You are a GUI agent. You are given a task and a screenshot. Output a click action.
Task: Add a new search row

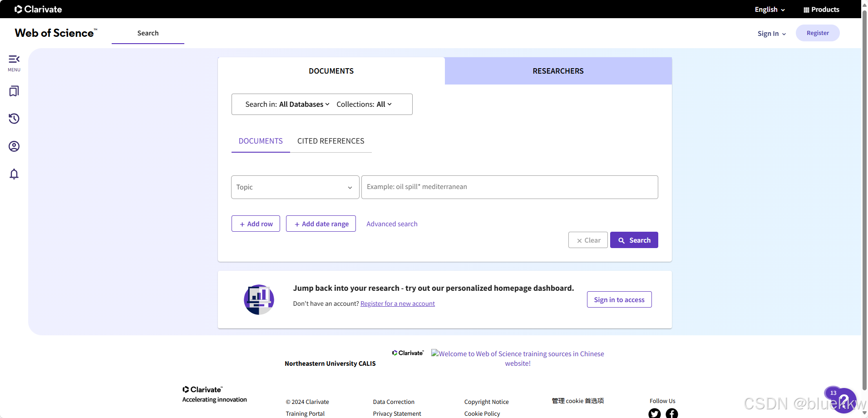pos(256,224)
